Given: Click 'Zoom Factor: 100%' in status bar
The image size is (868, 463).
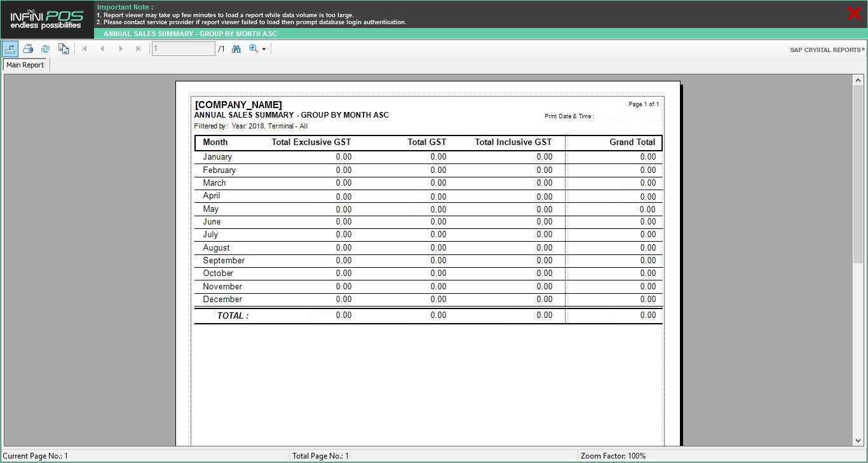Looking at the screenshot, I should (613, 456).
